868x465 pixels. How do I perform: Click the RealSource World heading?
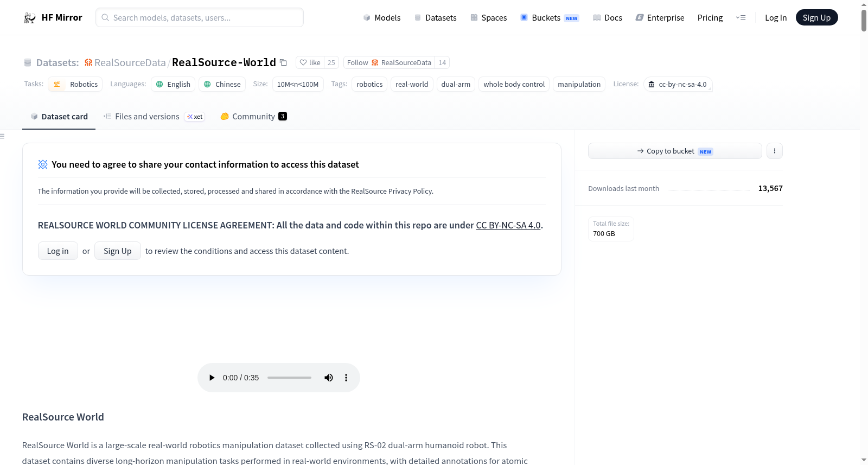pyautogui.click(x=63, y=417)
